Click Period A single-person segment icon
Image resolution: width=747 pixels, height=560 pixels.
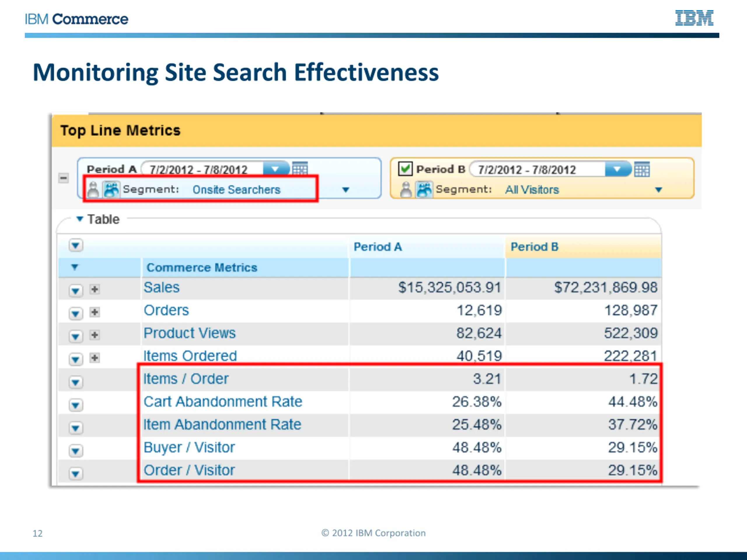pos(93,190)
